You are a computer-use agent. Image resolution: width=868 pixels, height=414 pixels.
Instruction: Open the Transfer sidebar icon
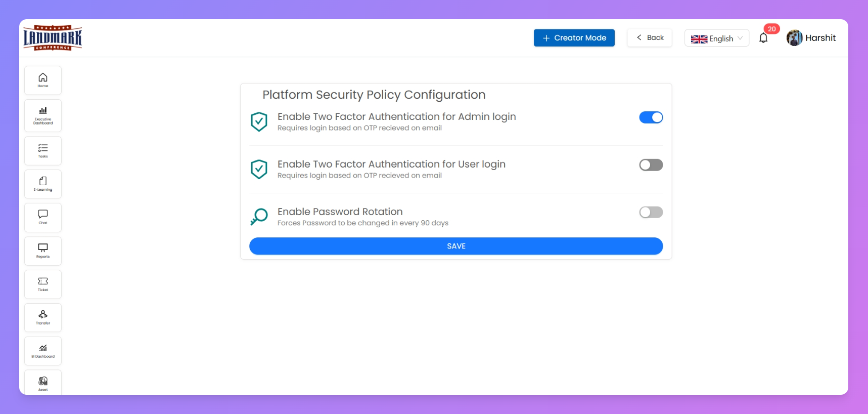pyautogui.click(x=43, y=317)
